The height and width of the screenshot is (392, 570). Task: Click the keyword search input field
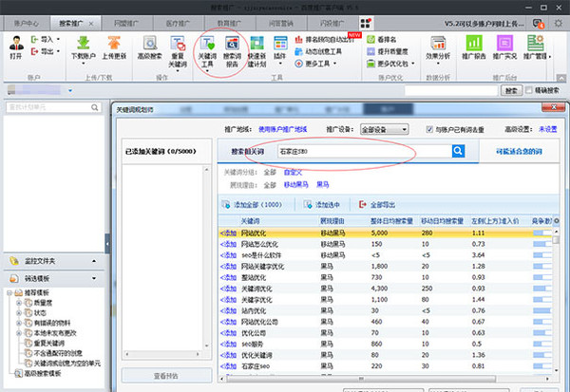click(x=365, y=151)
